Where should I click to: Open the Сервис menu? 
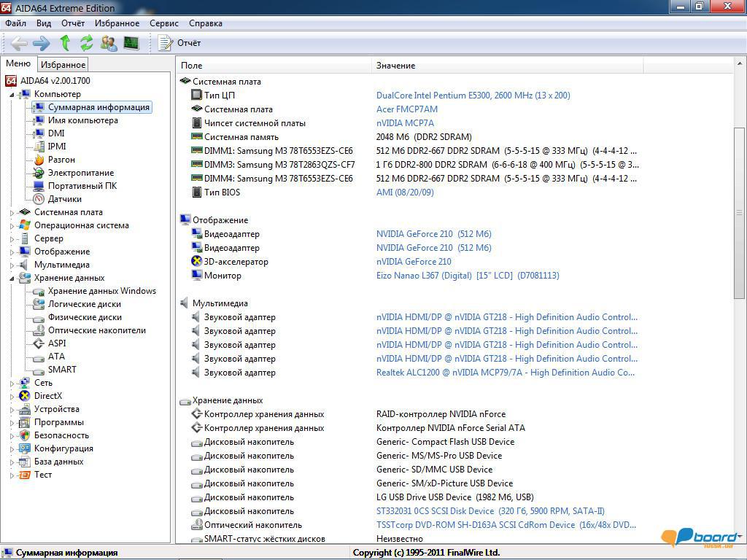click(x=163, y=23)
